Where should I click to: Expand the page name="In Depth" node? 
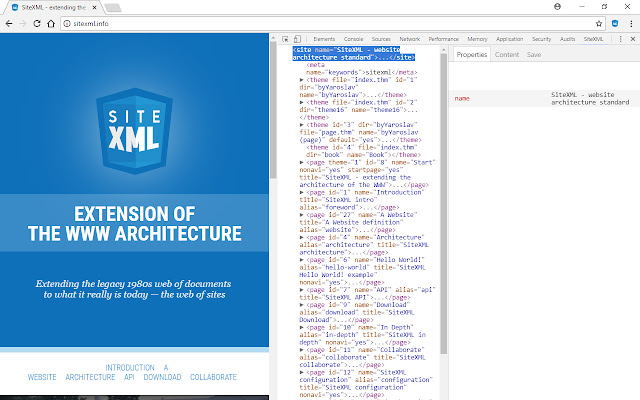(302, 327)
